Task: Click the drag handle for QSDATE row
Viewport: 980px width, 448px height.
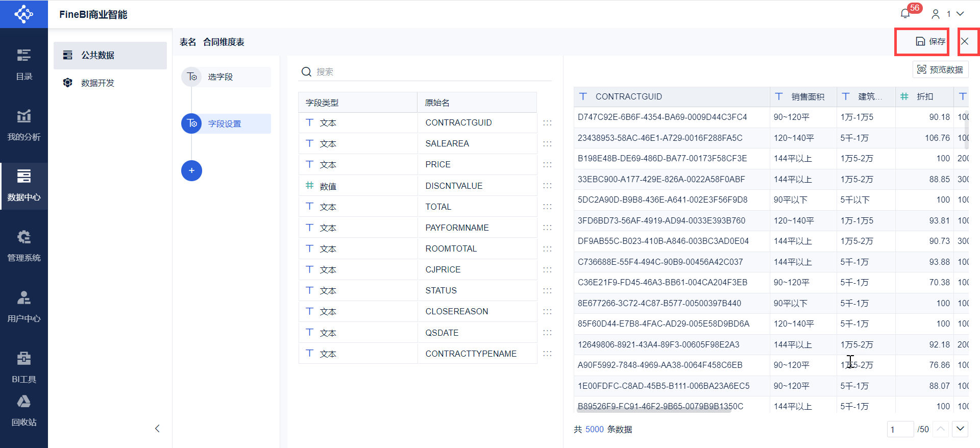Action: click(547, 333)
